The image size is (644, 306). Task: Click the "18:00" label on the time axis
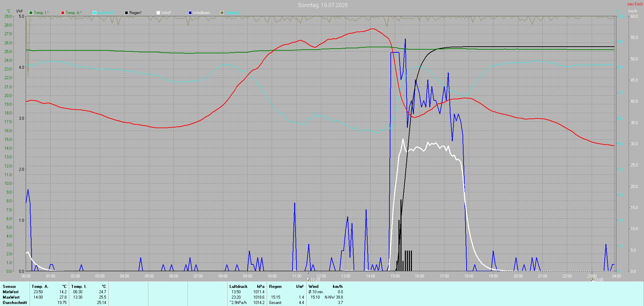[x=469, y=276]
